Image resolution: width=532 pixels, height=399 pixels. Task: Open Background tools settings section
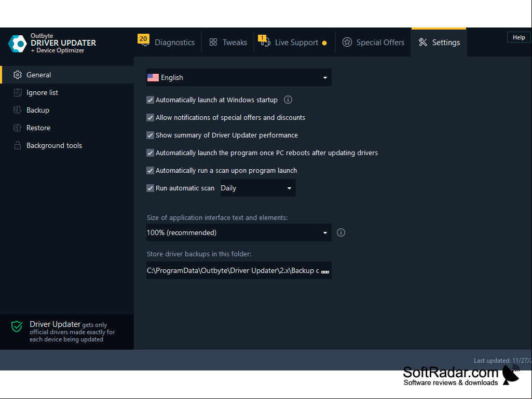pos(67,145)
